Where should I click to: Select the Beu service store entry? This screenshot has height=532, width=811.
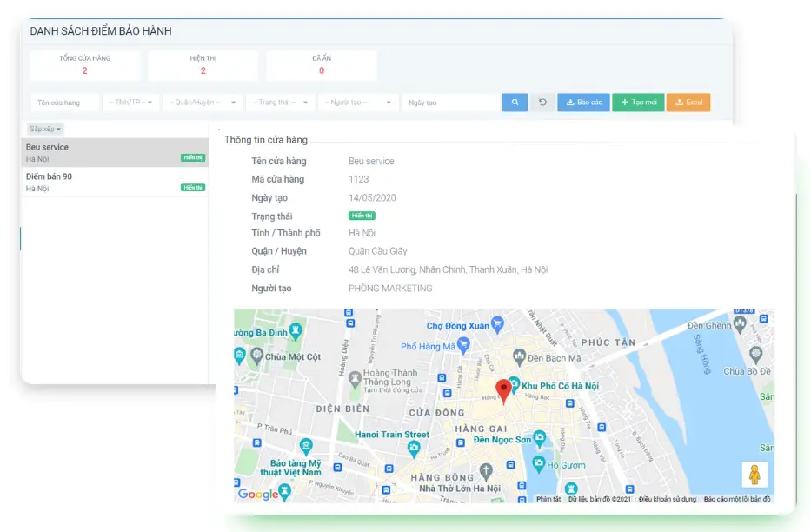(x=115, y=153)
